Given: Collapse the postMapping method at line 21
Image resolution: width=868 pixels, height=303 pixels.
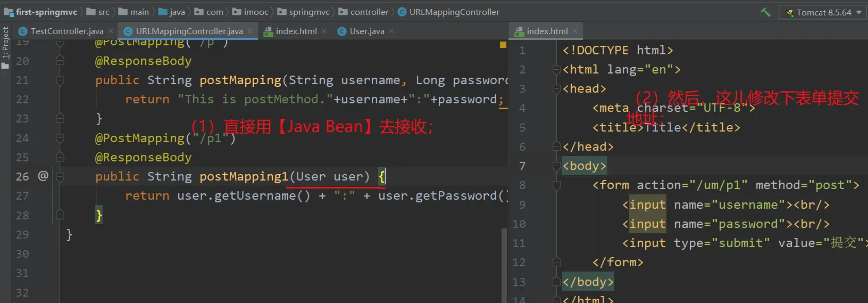Looking at the screenshot, I should click(x=60, y=80).
